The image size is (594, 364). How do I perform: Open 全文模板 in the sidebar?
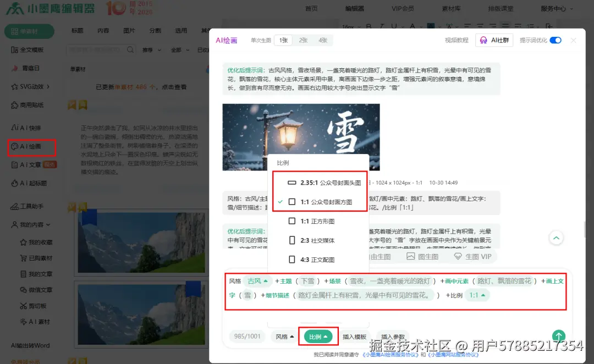[28, 49]
